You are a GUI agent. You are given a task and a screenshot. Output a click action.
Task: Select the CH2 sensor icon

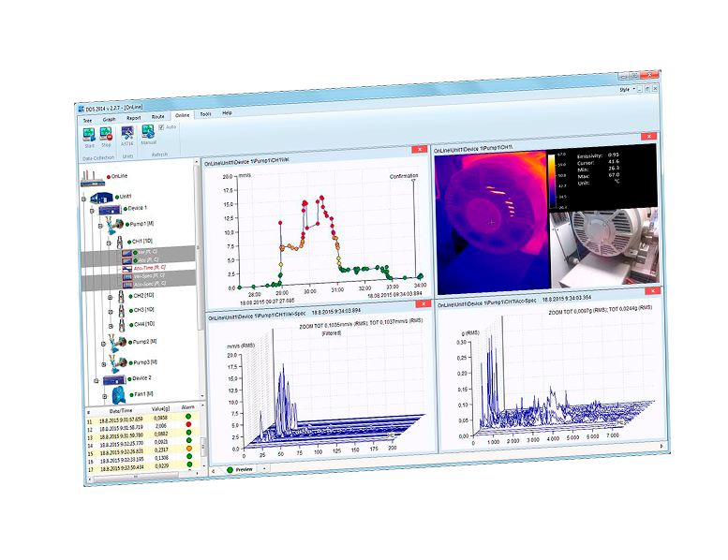121,297
